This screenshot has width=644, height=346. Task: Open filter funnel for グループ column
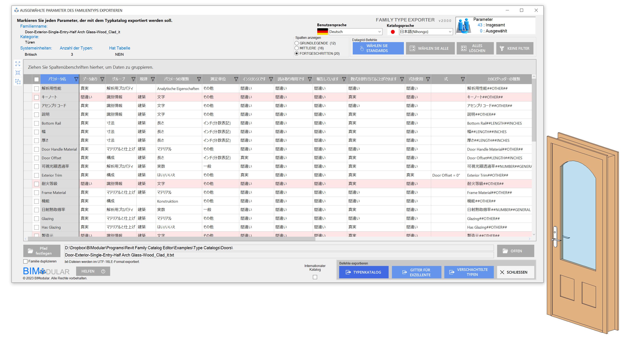133,79
